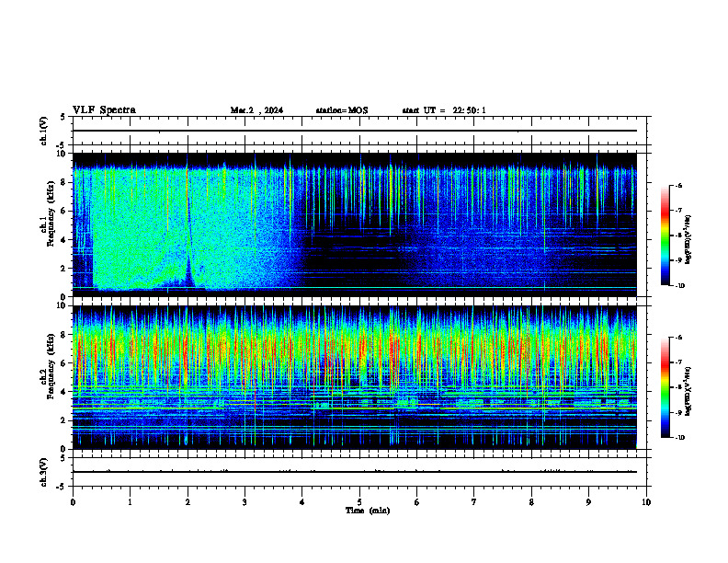Screen dimensions: 728x563
Task: Click time axis tick label "6"
Action: 416,502
